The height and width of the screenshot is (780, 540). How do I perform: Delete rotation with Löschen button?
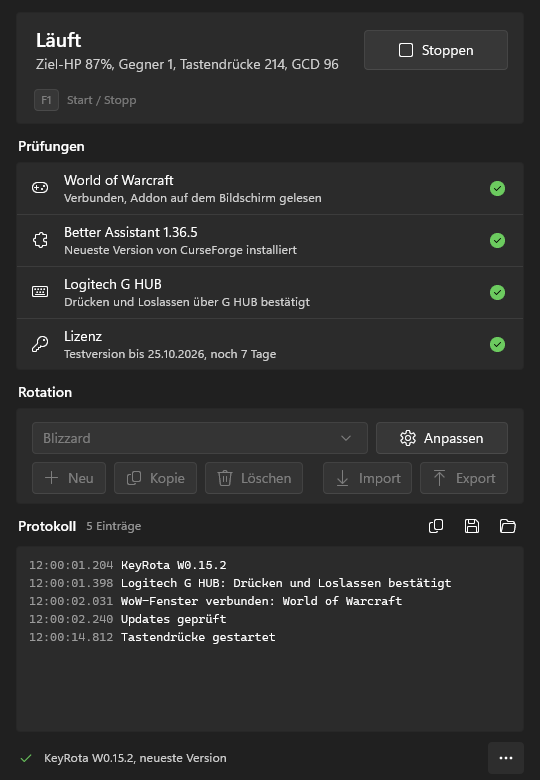tap(254, 478)
